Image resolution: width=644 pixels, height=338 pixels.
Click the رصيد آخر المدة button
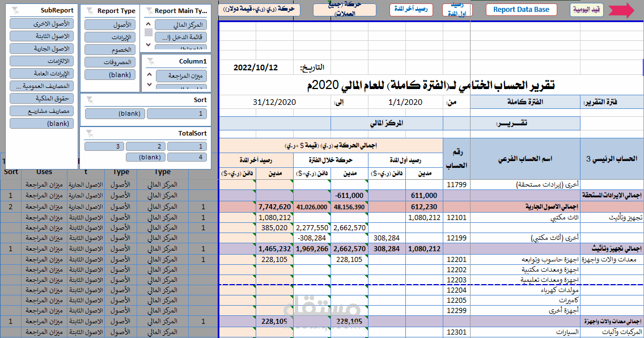coord(410,10)
